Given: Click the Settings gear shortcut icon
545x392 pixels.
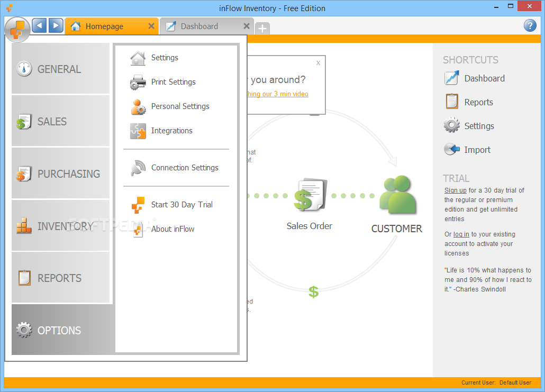Looking at the screenshot, I should (452, 125).
